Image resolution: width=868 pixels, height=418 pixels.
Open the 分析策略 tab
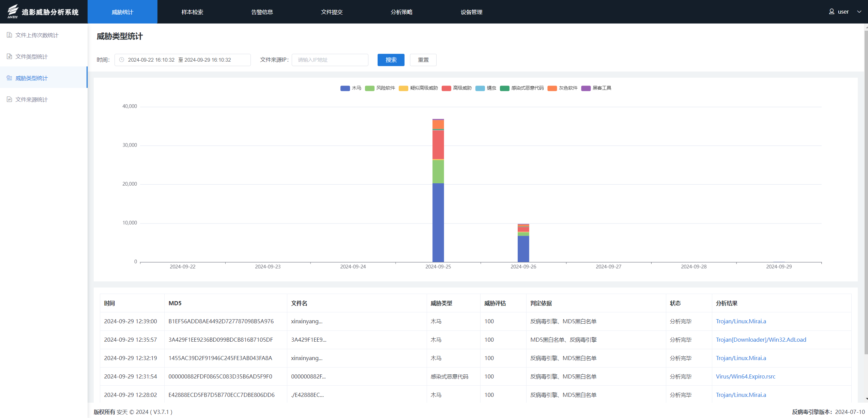[402, 12]
